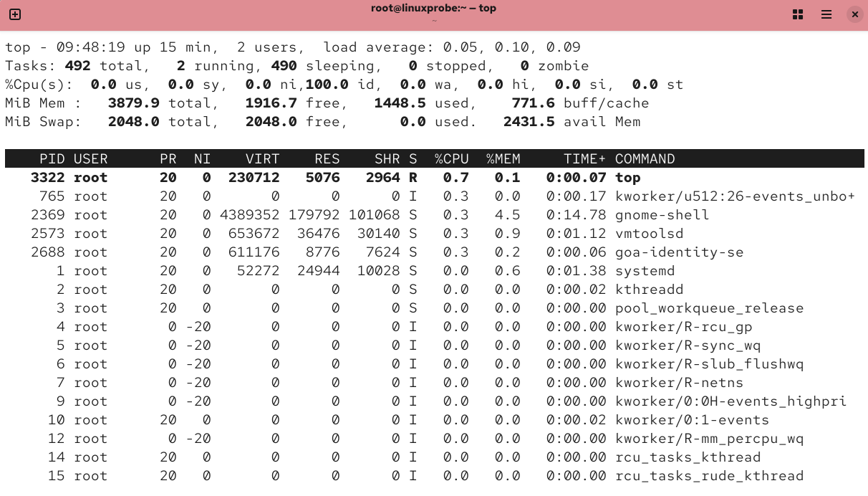
Task: Click the kworker/R-netns process name
Action: point(679,383)
